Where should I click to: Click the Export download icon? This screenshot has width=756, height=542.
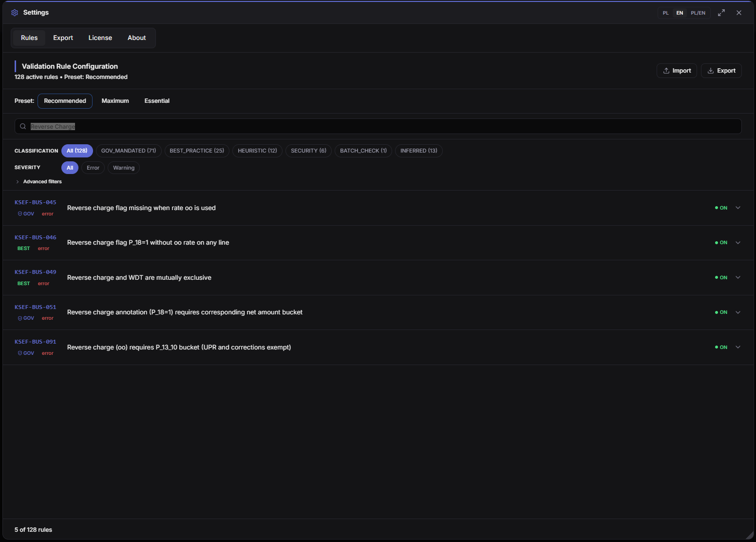tap(711, 71)
